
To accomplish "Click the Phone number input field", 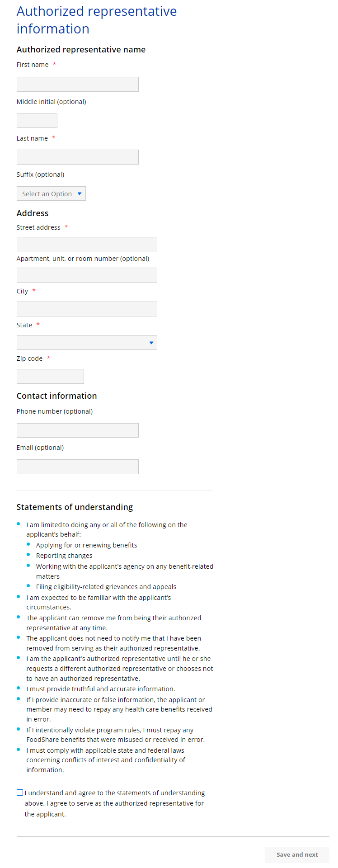I will [x=78, y=430].
